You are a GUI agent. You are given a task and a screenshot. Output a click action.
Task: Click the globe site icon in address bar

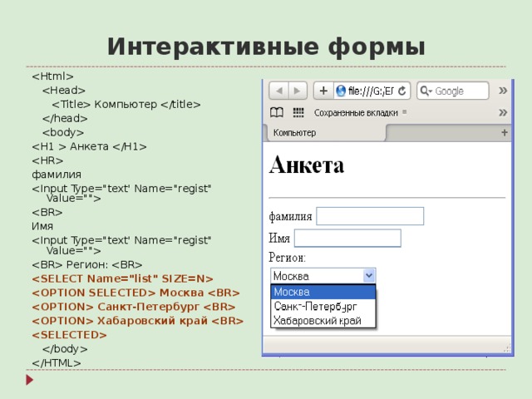click(x=340, y=91)
